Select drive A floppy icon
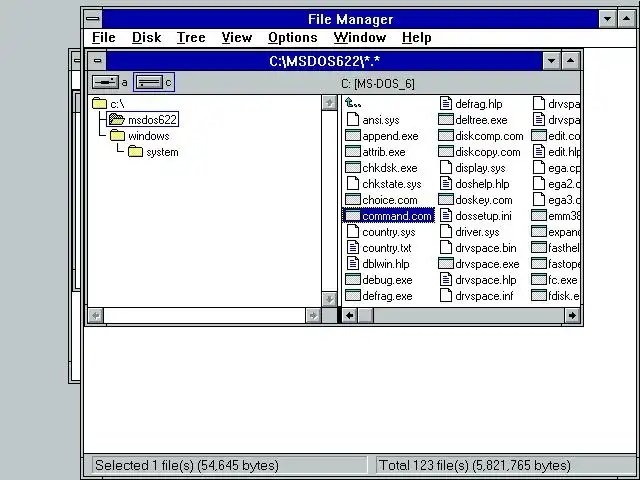This screenshot has width=640, height=480. 105,82
